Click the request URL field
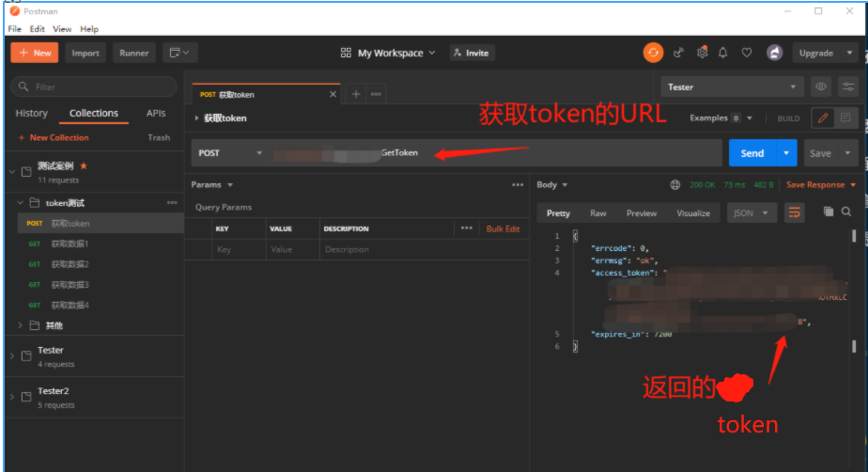The image size is (868, 472). (x=495, y=153)
